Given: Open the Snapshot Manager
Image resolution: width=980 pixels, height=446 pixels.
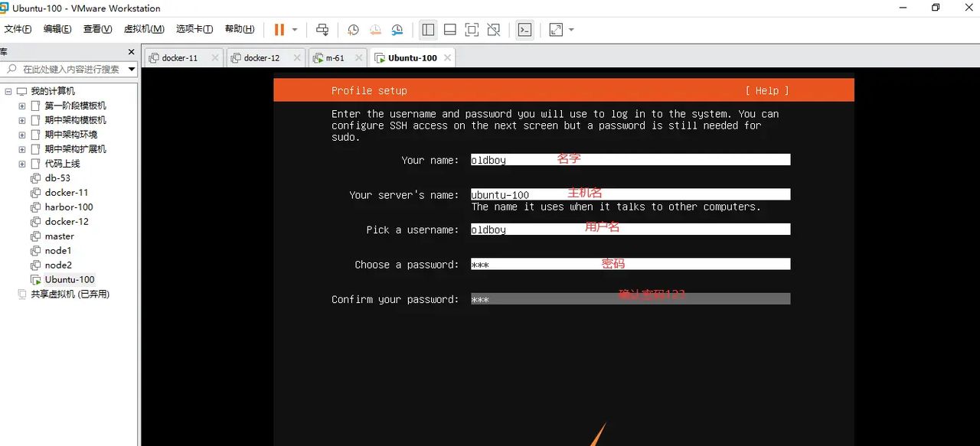Looking at the screenshot, I should tap(397, 29).
